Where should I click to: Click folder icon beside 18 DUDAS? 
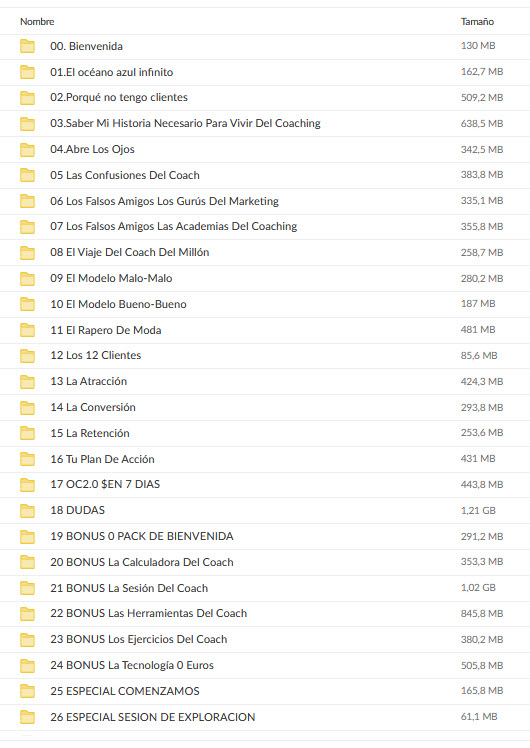click(x=27, y=510)
